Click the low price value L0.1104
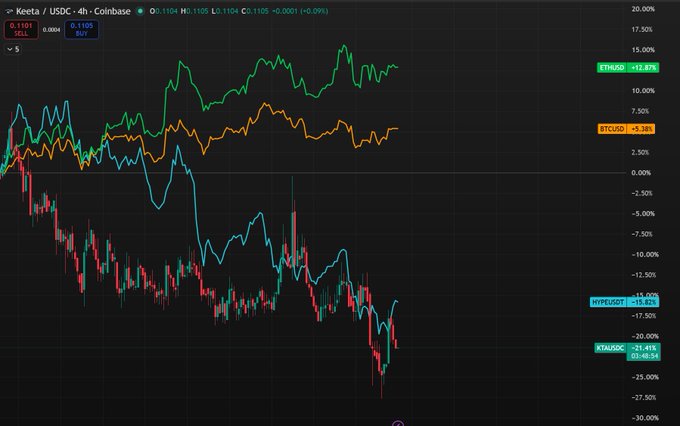 [x=225, y=11]
